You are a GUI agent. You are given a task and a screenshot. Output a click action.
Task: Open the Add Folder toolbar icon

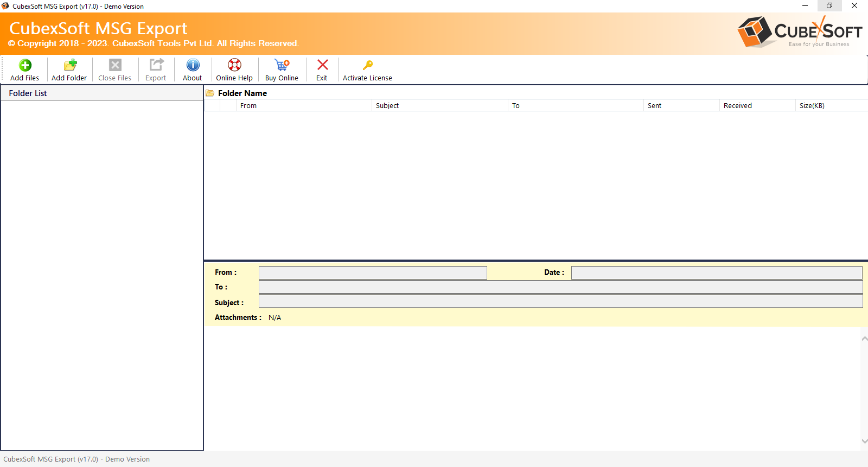pos(69,65)
